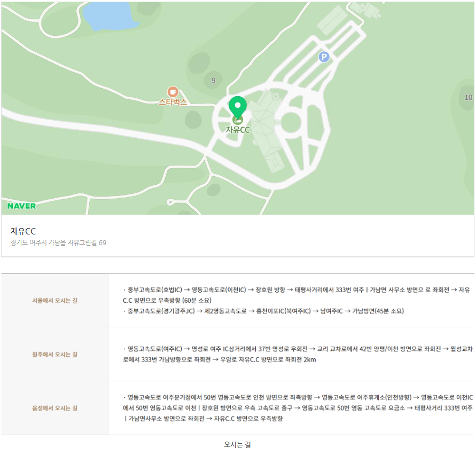Viewport: 476px width, 455px height.
Task: Click the hole 9 marker on map
Action: point(213,81)
